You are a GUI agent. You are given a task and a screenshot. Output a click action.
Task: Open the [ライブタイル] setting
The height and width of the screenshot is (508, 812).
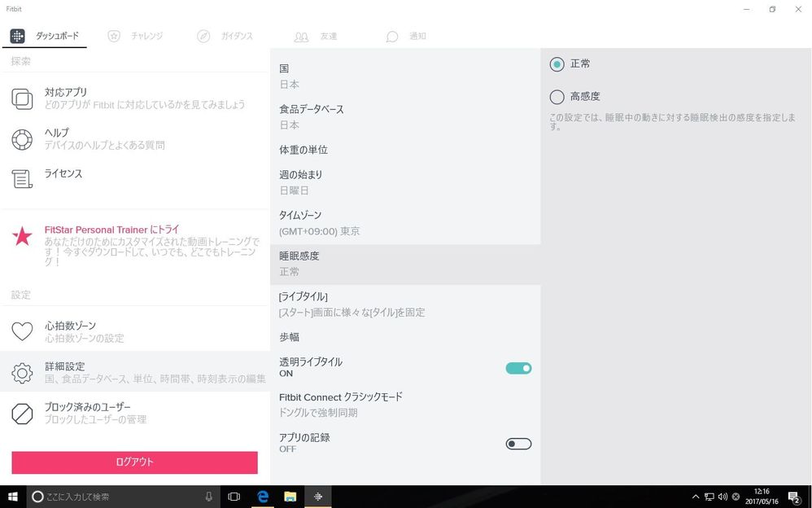pyautogui.click(x=405, y=304)
